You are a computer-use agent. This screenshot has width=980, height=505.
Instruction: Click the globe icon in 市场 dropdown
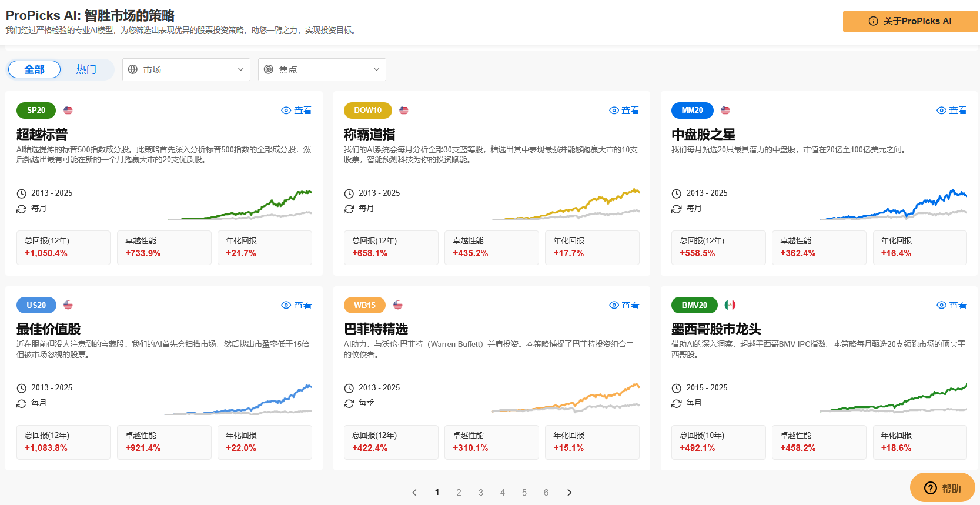pyautogui.click(x=133, y=69)
